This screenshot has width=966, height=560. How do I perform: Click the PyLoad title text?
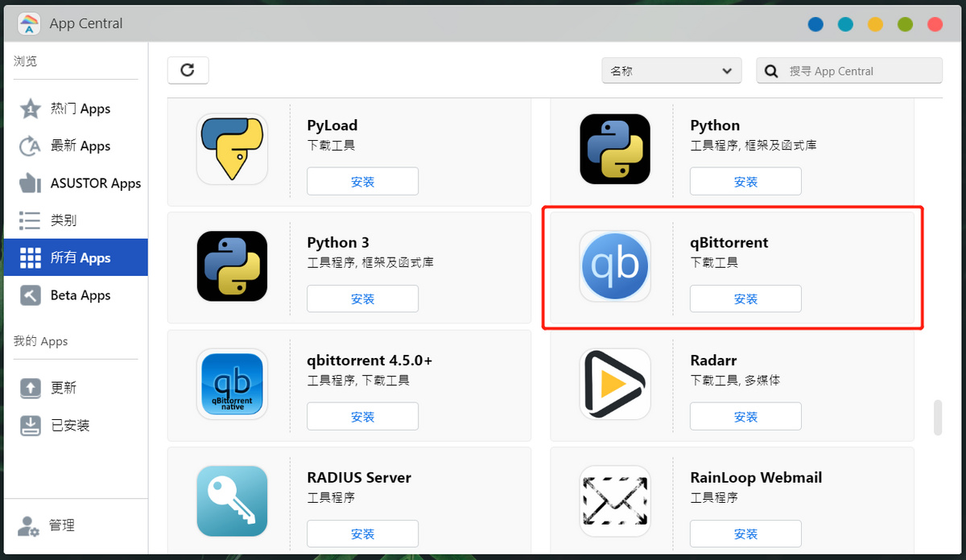[x=332, y=126]
